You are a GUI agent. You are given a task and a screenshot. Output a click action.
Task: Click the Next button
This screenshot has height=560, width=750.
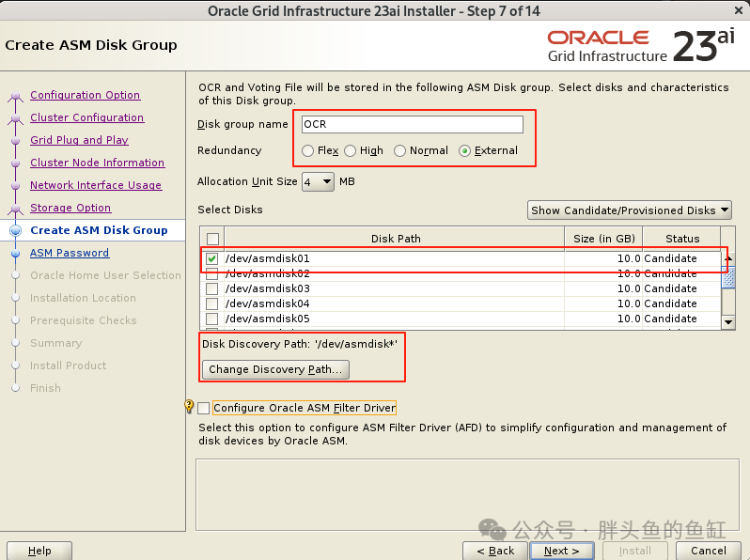(562, 551)
